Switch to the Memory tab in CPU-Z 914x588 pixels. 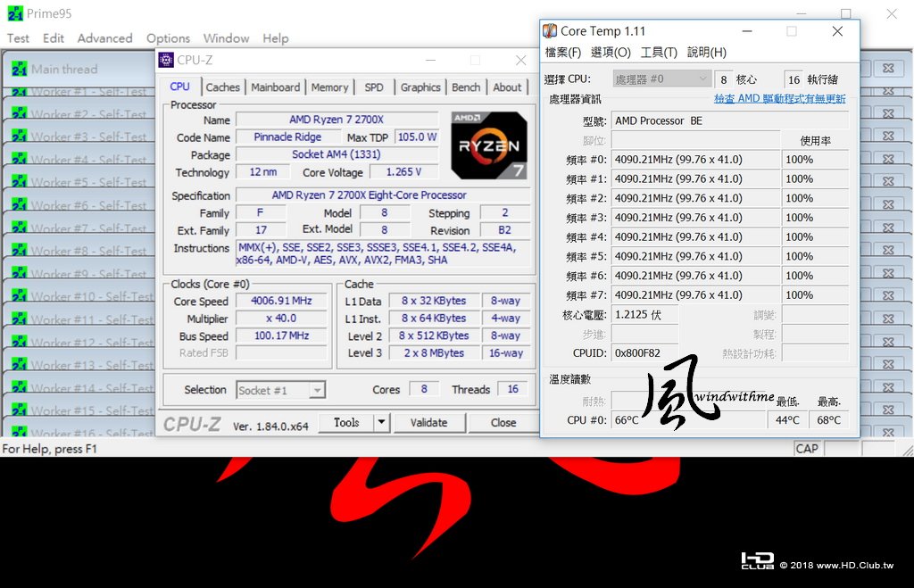tap(329, 87)
